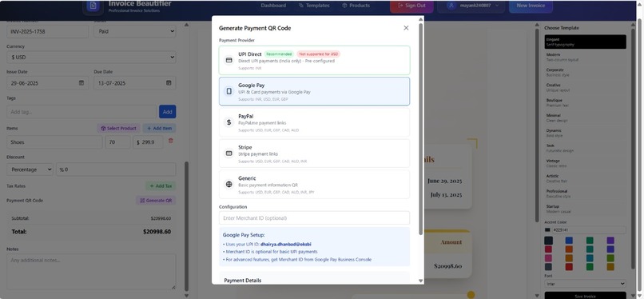Choose the Elegant serif typography template
Image resolution: width=644 pixels, height=299 pixels.
[x=585, y=42]
